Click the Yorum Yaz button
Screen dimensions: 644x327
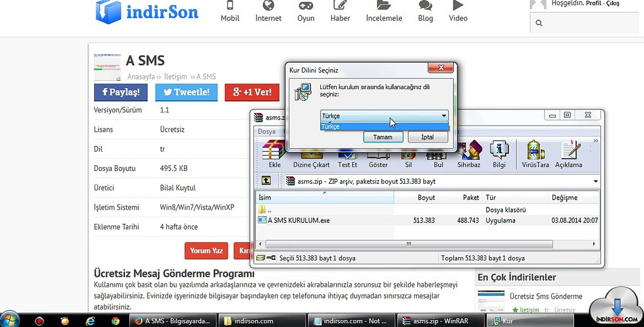pyautogui.click(x=206, y=251)
